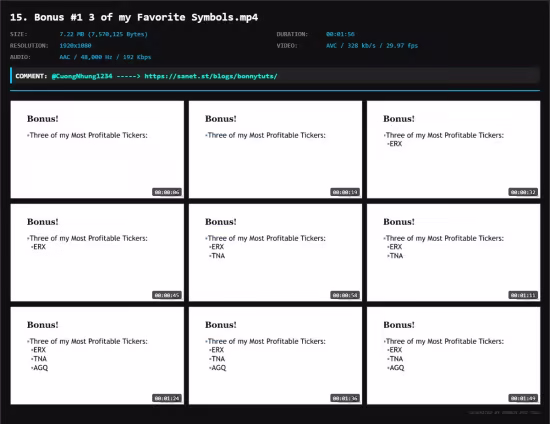The image size is (550, 424).
Task: Click the duration value 00:01:56
Action: pos(340,34)
